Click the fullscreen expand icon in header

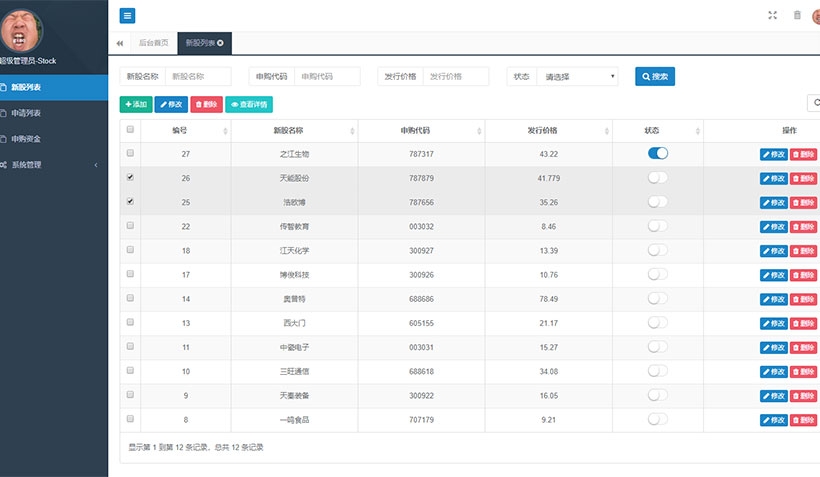(x=772, y=15)
